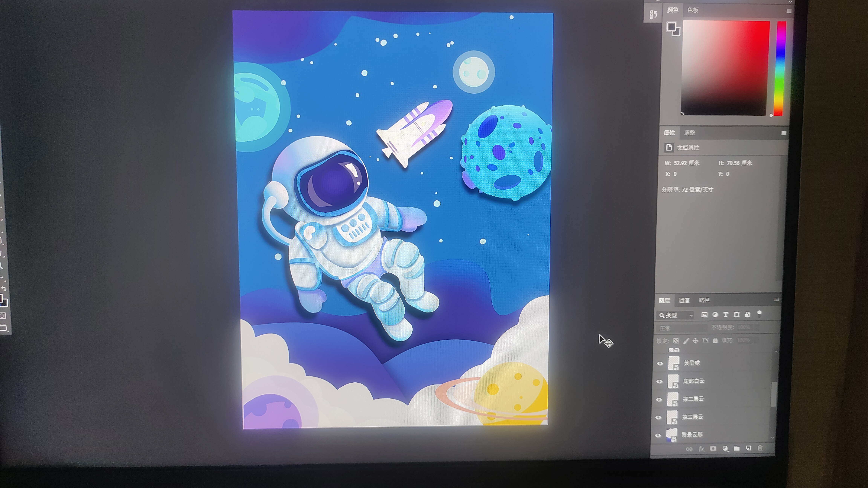Screen dimensions: 868x488
Task: Open the 类型 layer filter dropdown
Action: click(x=675, y=315)
